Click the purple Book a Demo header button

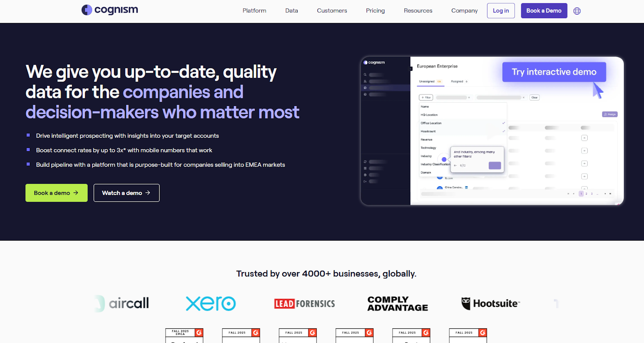(x=544, y=10)
